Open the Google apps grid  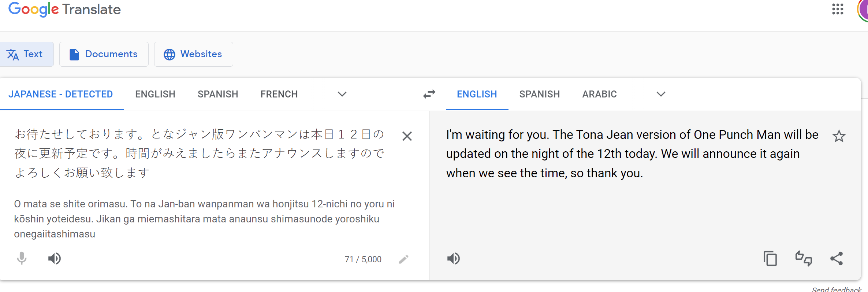[838, 9]
